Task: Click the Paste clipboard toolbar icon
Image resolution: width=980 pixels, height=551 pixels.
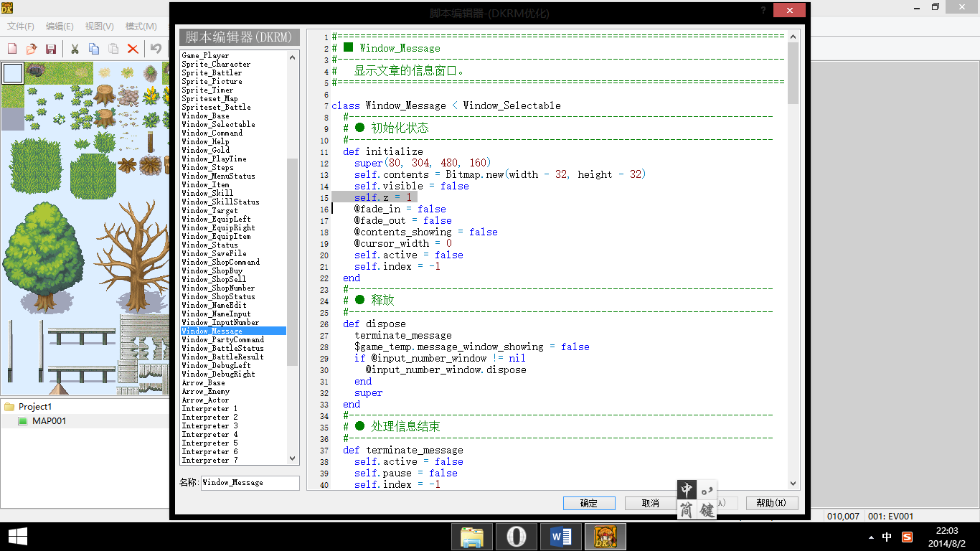Action: click(x=113, y=49)
